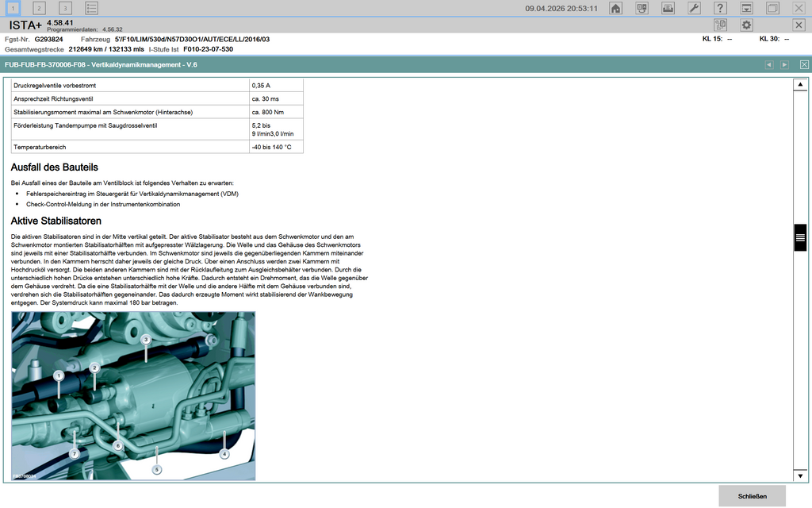
Task: Click the gear icon in the header
Action: click(746, 25)
